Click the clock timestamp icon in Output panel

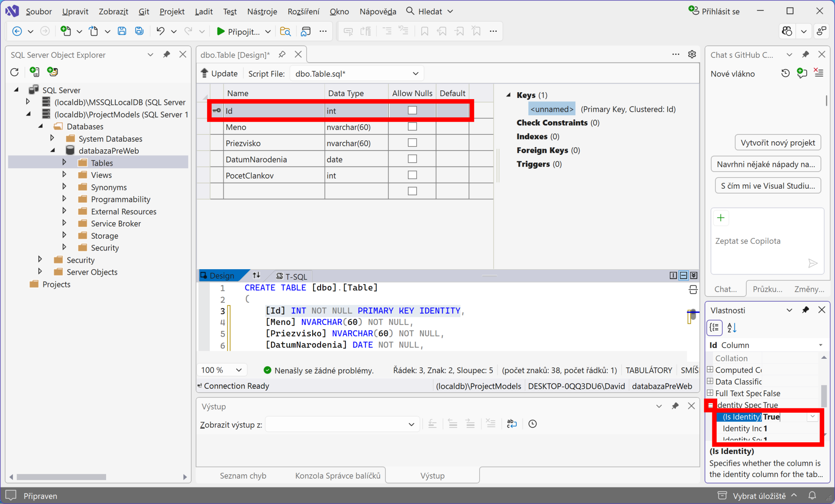coord(532,424)
